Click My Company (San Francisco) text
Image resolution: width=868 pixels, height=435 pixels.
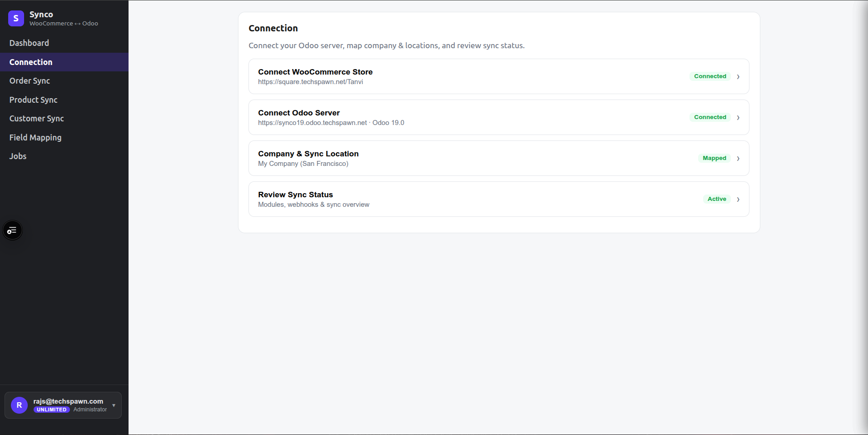303,164
